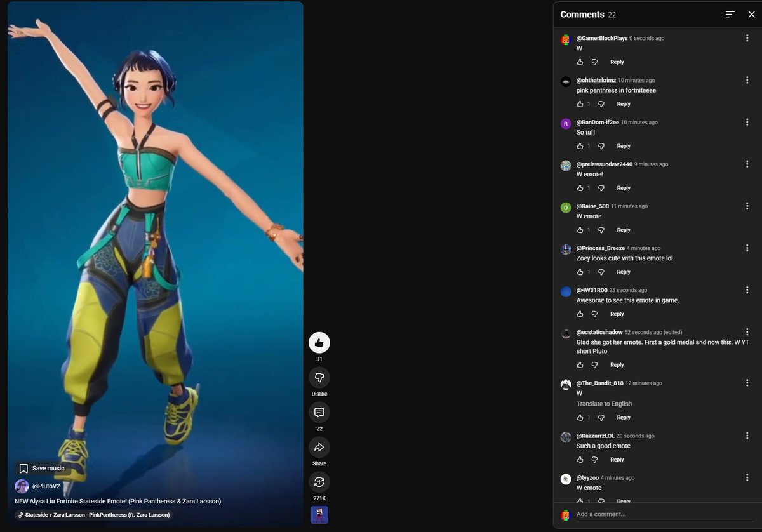
Task: Open more options for @ecstaticshadow comment
Action: 747,331
